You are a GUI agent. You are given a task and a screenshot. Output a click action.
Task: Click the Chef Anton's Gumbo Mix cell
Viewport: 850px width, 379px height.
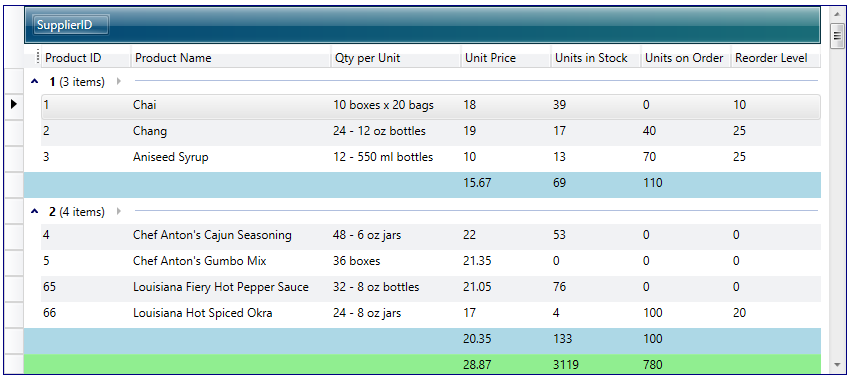point(199,261)
